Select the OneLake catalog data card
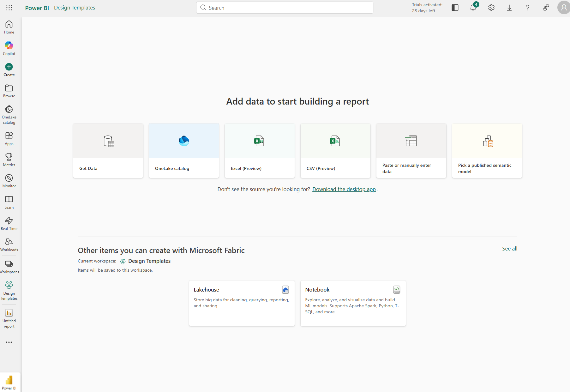 [x=184, y=151]
